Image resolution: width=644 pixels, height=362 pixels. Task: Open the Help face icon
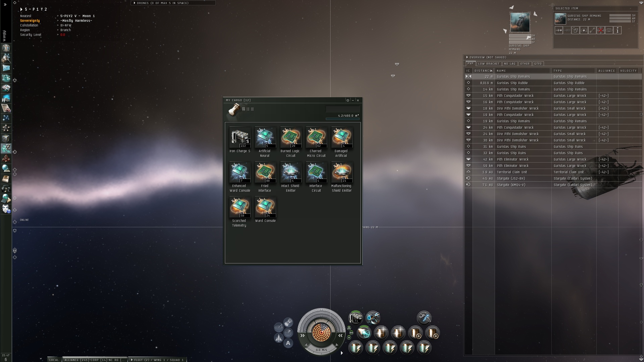6,209
